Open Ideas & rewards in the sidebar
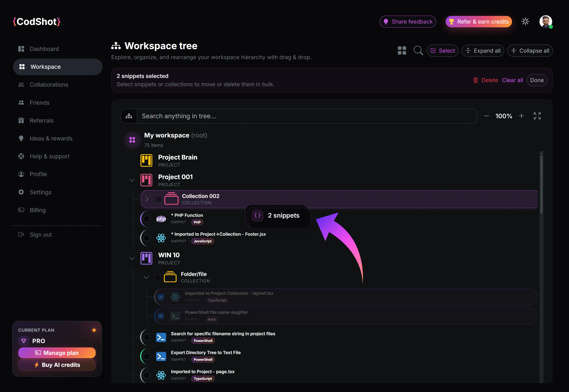This screenshot has height=392, width=569. (58, 138)
